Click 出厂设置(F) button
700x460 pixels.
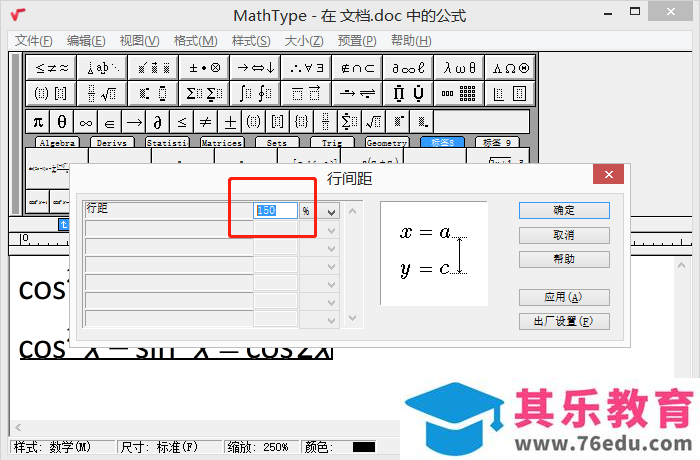(564, 321)
